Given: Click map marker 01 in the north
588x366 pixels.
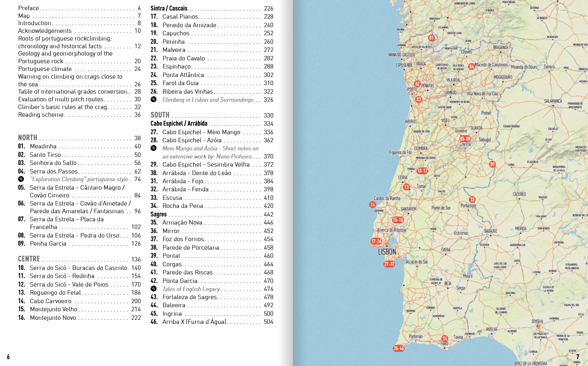Looking at the screenshot, I should (431, 38).
